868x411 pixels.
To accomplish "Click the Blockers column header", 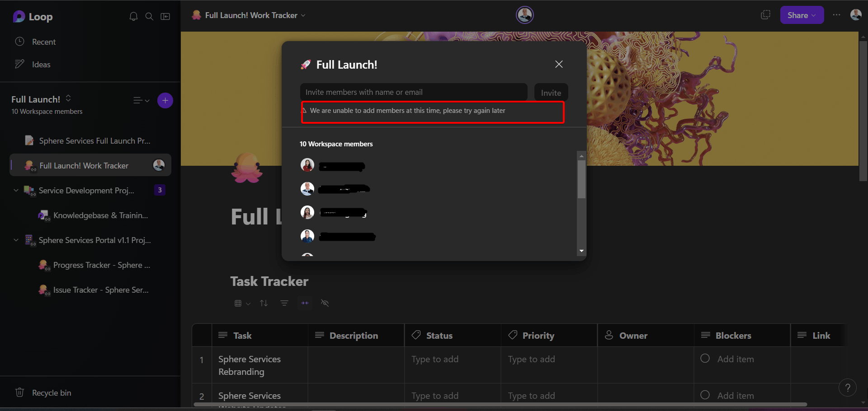I will [x=742, y=336].
